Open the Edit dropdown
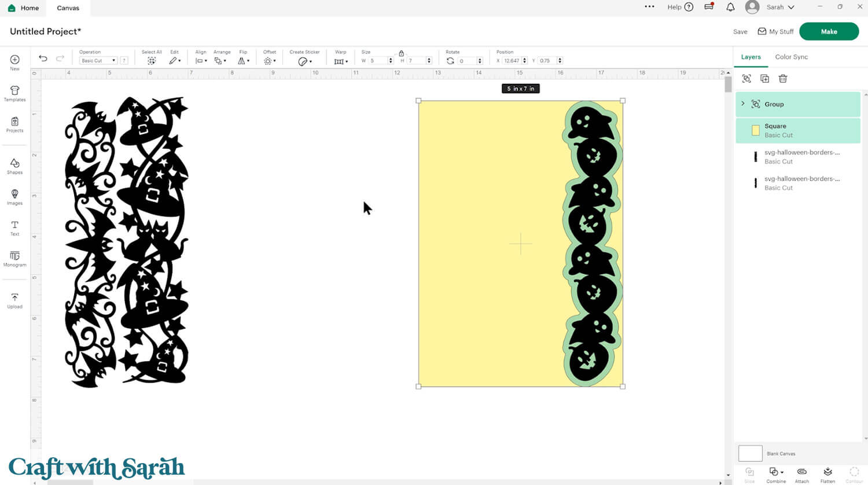This screenshot has height=485, width=868. point(174,61)
